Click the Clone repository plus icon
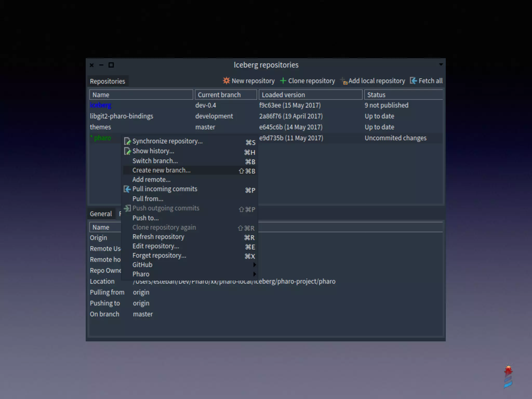The height and width of the screenshot is (399, 532). point(283,81)
